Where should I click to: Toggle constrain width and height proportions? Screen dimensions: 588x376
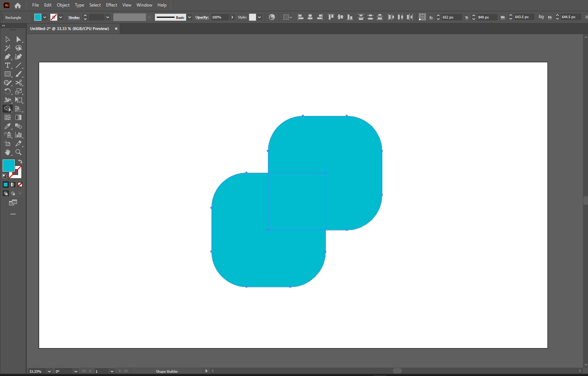pyautogui.click(x=541, y=17)
